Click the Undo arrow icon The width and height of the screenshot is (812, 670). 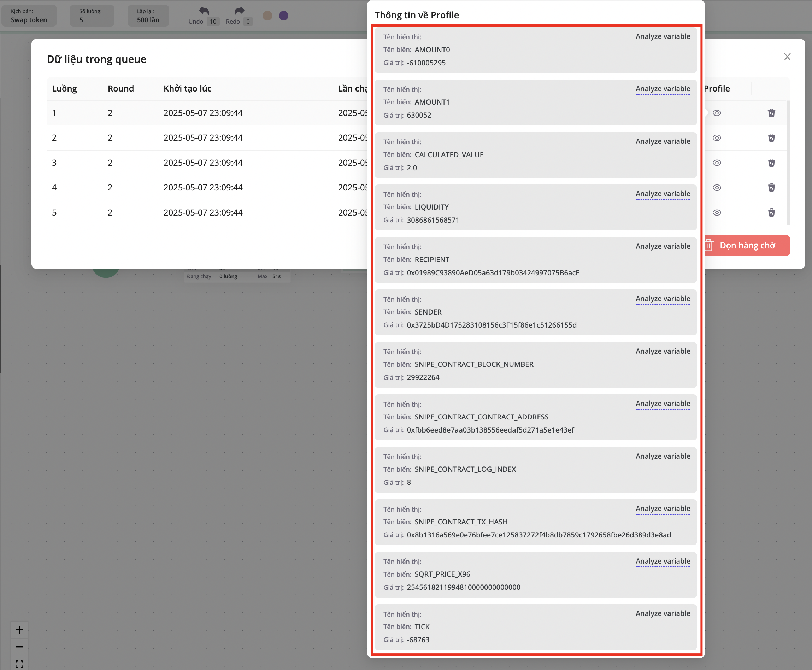(x=204, y=11)
